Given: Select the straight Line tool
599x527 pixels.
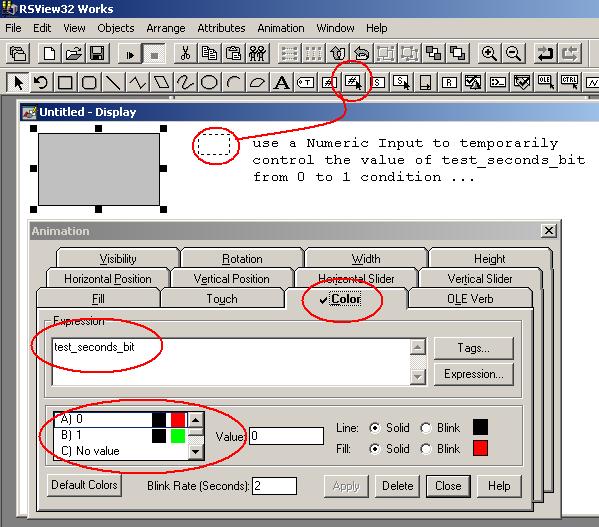Looking at the screenshot, I should click(x=113, y=82).
